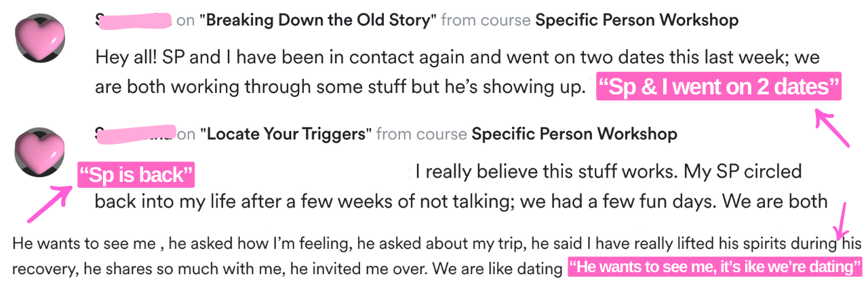868x285 pixels.
Task: Select the pink "Sp is back" label
Action: pos(136,175)
